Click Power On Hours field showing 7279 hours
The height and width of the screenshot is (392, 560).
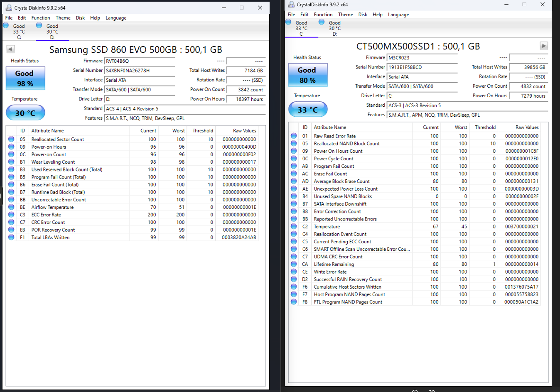click(x=528, y=96)
